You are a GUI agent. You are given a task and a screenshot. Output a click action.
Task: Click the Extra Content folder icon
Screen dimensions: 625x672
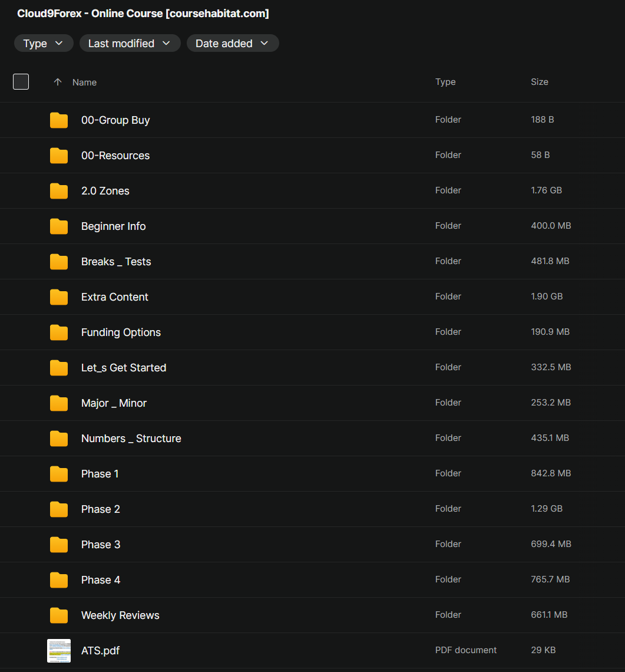coord(59,297)
